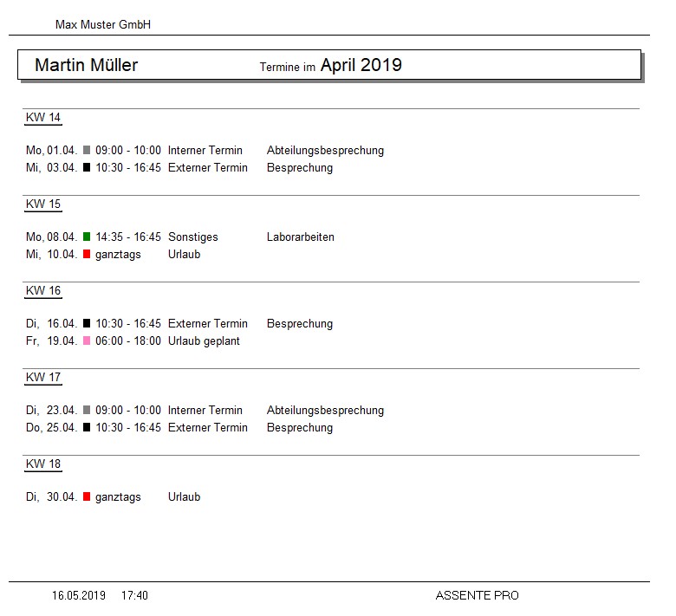Select the gray marker on Di, 23.04.
The image size is (676, 616).
(x=87, y=411)
